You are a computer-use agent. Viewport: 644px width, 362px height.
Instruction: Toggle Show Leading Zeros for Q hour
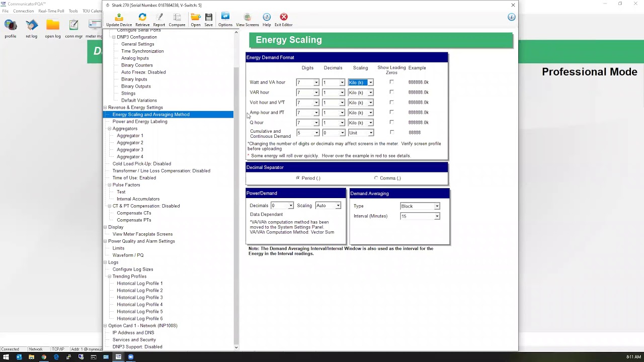pyautogui.click(x=391, y=122)
